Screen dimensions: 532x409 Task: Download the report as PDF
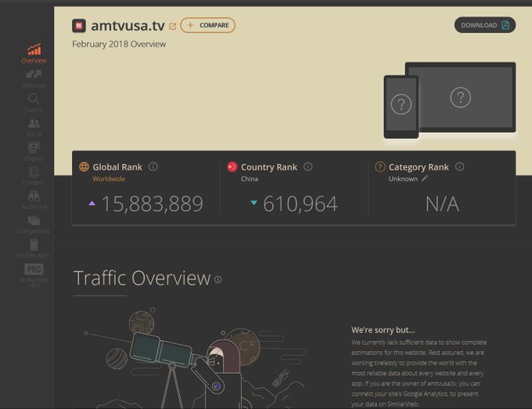(x=485, y=25)
